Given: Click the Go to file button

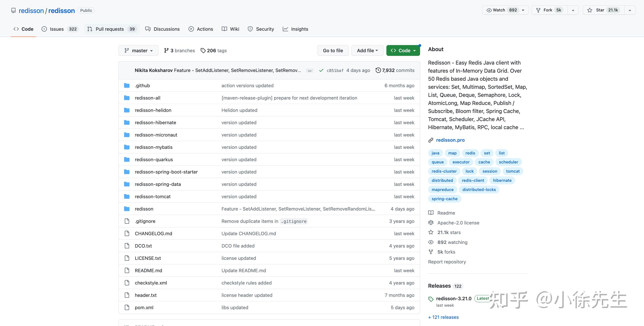Looking at the screenshot, I should click(x=333, y=50).
